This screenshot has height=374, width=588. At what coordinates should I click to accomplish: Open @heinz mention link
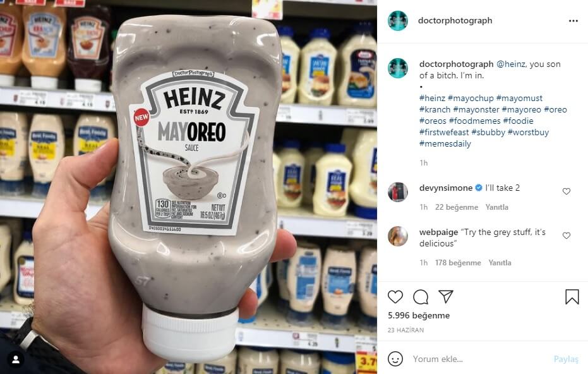(x=511, y=64)
